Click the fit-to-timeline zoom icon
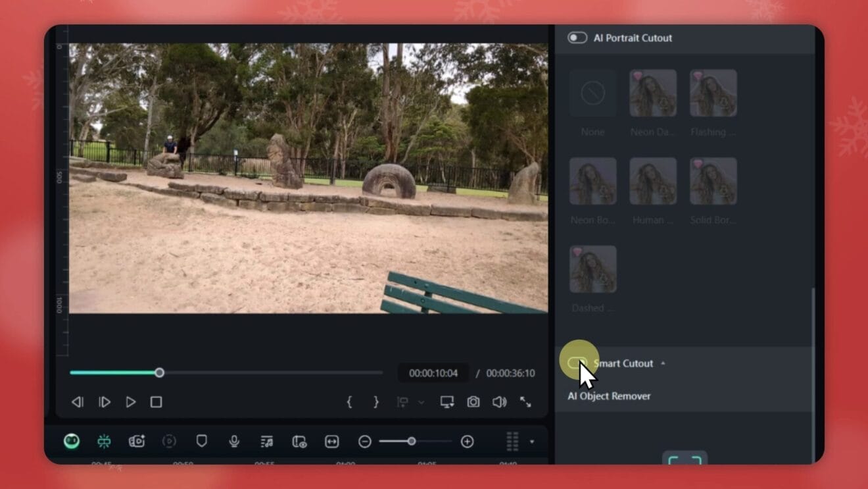 tap(331, 441)
